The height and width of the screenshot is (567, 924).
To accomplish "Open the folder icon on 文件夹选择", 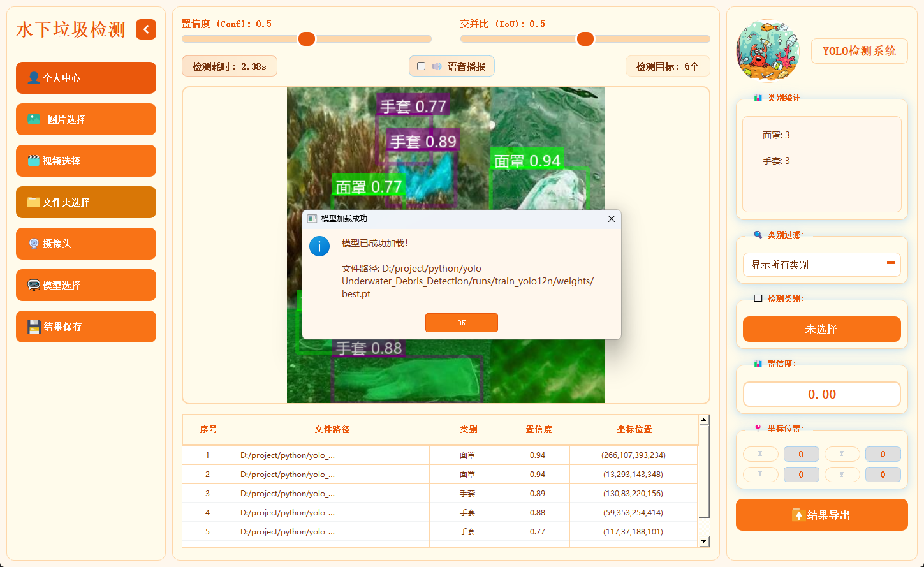I will 34,202.
